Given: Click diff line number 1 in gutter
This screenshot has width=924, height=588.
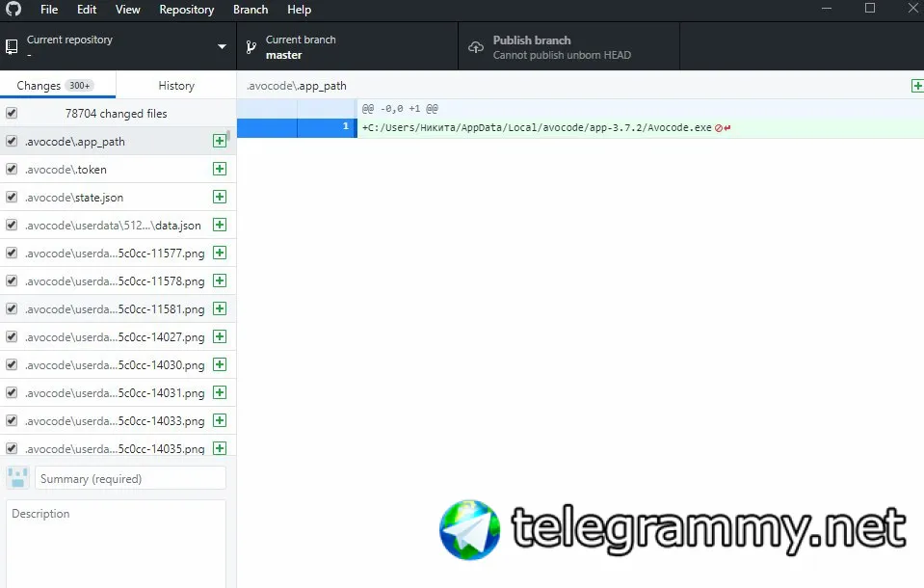Looking at the screenshot, I should pyautogui.click(x=327, y=127).
